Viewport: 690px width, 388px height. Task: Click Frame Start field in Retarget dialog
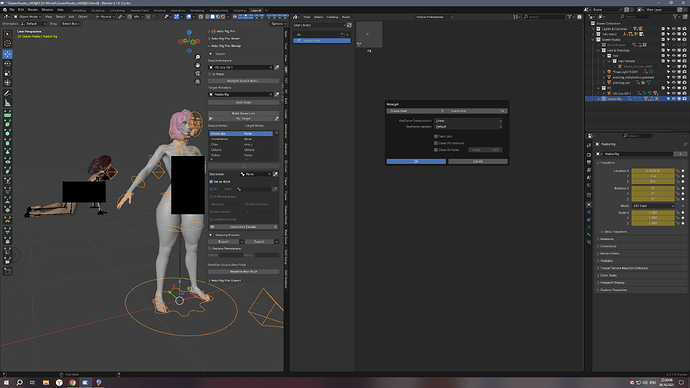(416, 111)
